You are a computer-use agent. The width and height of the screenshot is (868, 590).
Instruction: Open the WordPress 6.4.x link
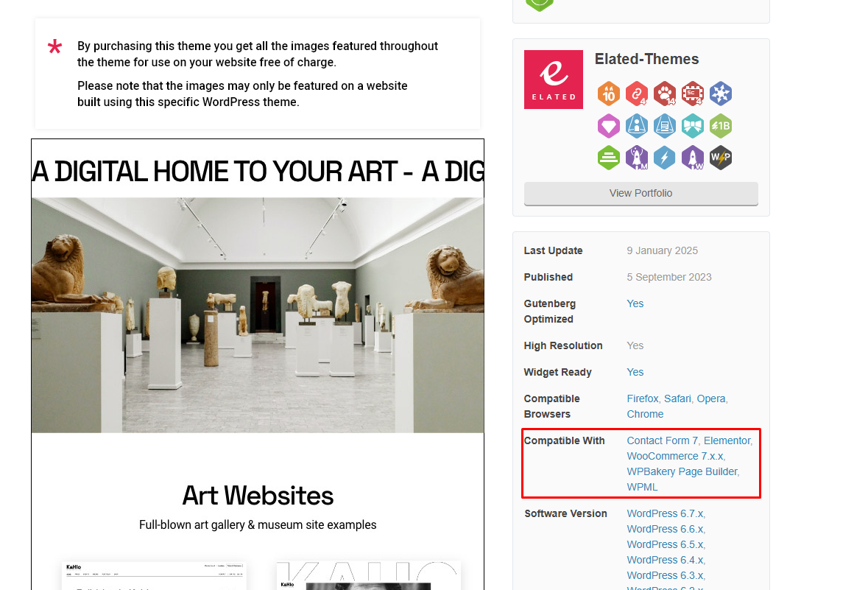pos(665,561)
